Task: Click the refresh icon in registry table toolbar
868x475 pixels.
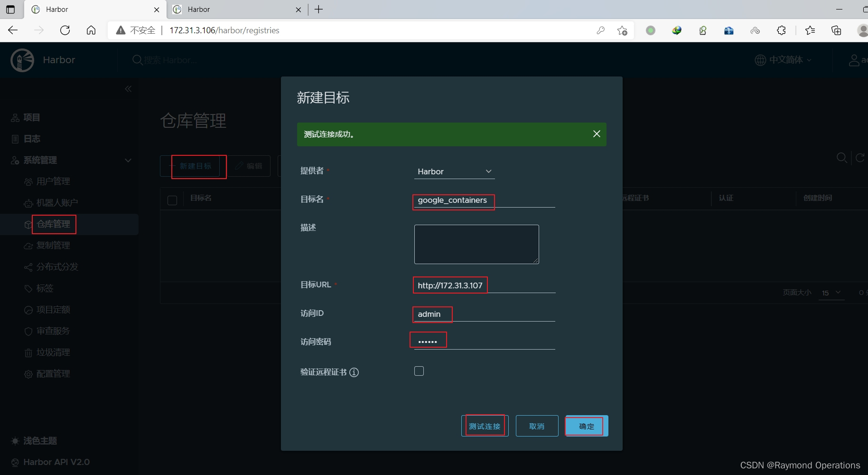Action: click(x=860, y=158)
